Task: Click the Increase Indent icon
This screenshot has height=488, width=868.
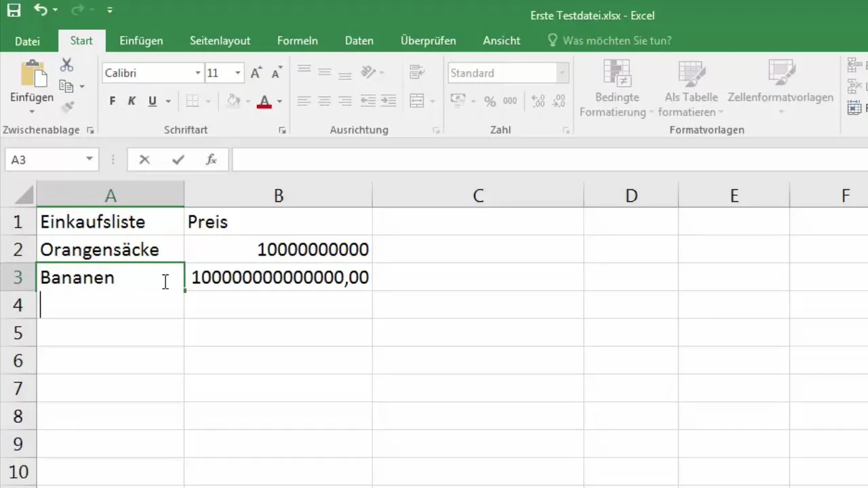Action: coord(389,101)
